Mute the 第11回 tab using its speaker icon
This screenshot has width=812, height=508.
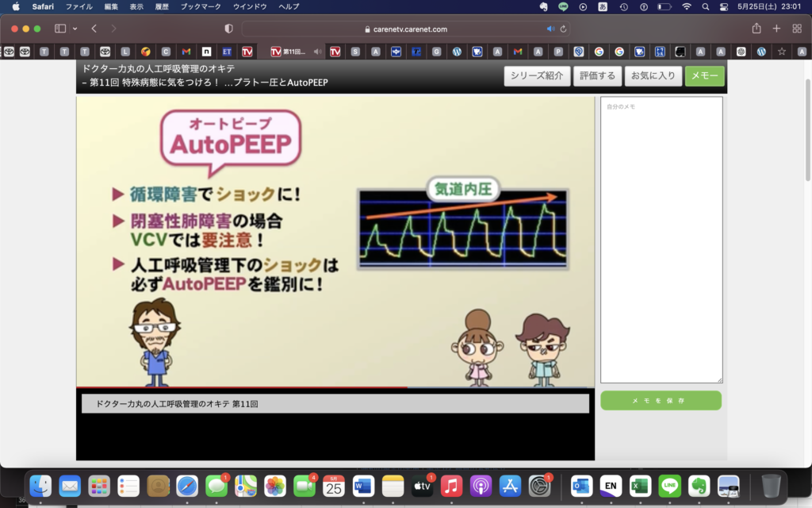pos(317,52)
